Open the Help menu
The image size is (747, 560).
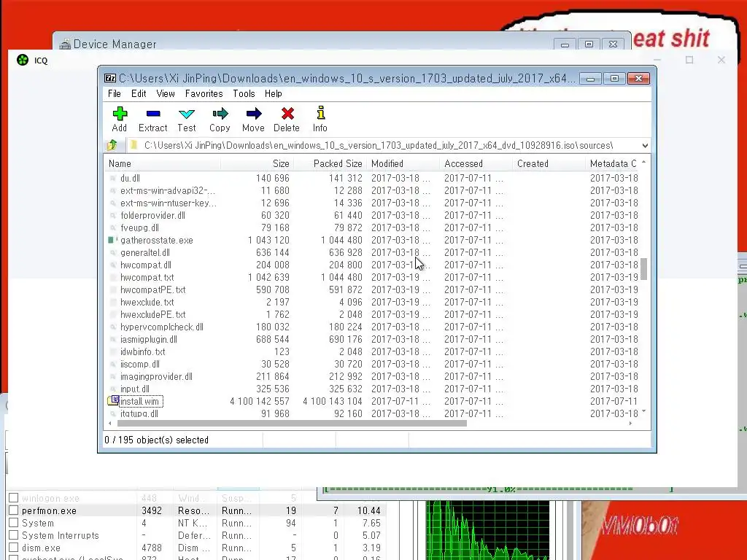coord(274,93)
